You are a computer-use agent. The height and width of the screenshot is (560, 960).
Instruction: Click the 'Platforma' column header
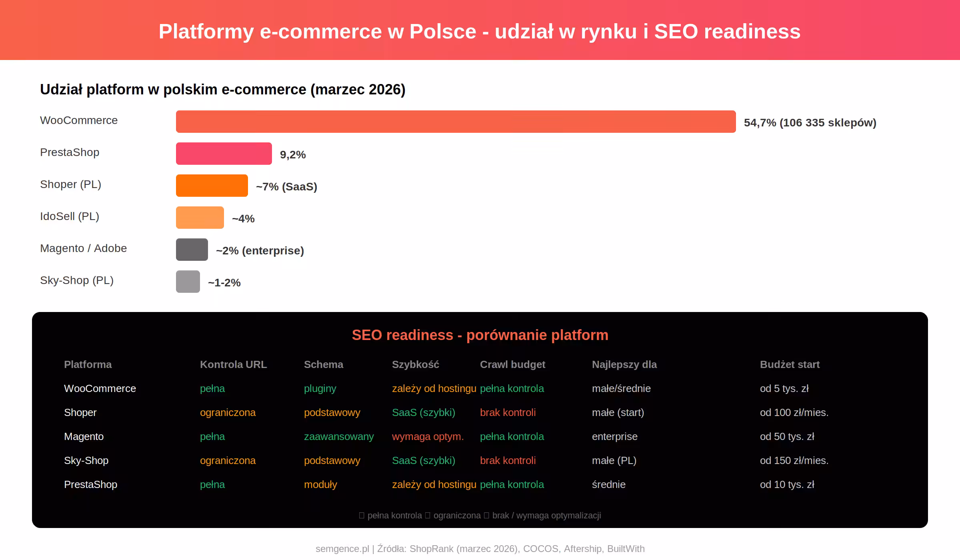(88, 364)
